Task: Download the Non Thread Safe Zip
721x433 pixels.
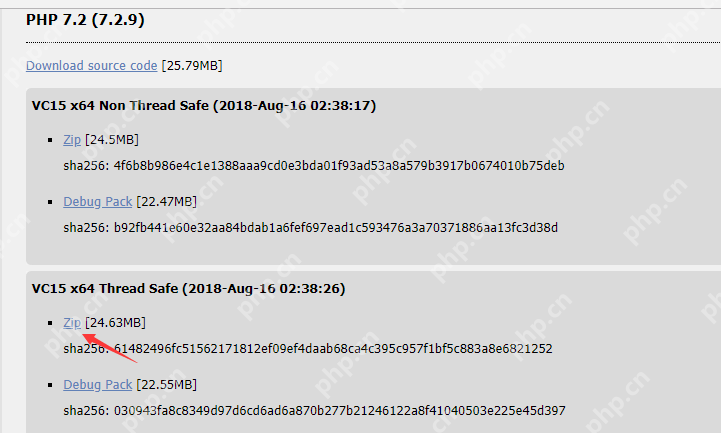Action: [72, 140]
